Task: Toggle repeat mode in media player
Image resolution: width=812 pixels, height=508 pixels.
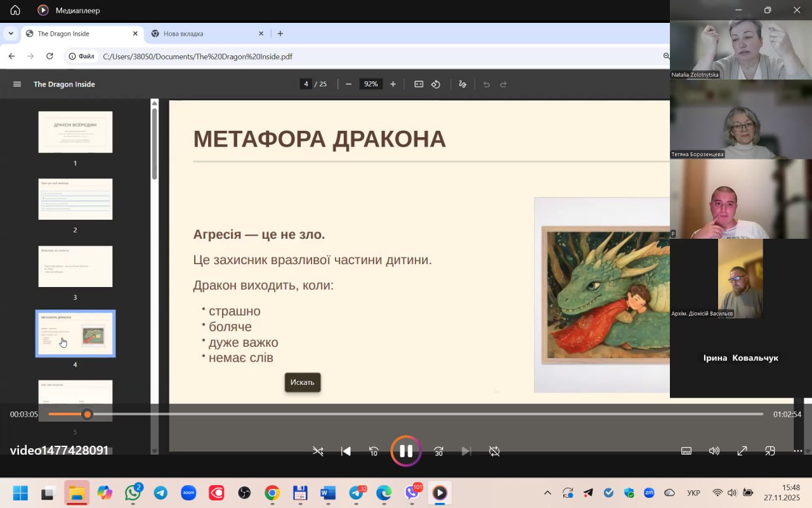Action: (494, 451)
